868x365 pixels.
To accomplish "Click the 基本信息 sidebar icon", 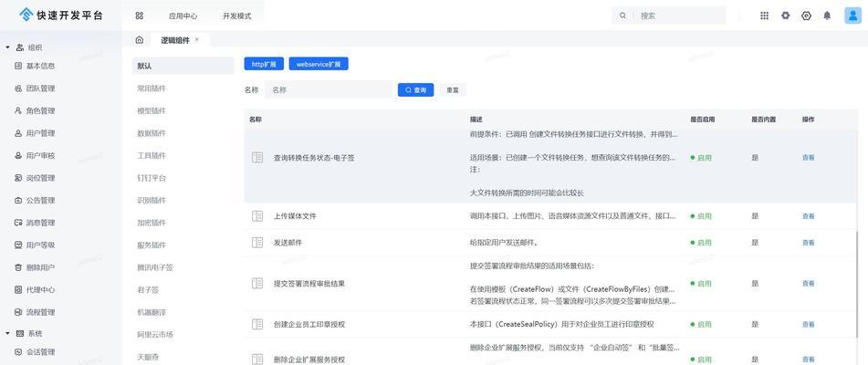I will tap(18, 66).
